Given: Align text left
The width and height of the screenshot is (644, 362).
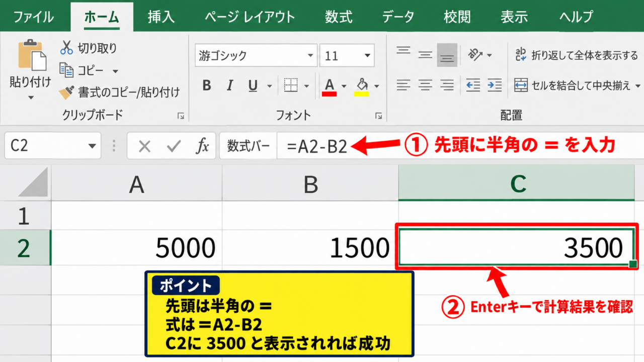Looking at the screenshot, I should click(403, 85).
